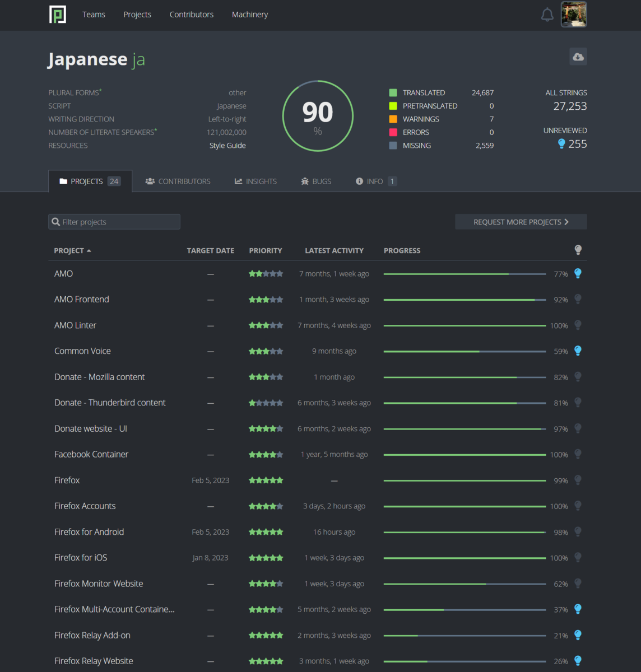Open the Bugs tab
The height and width of the screenshot is (672, 641).
point(316,181)
